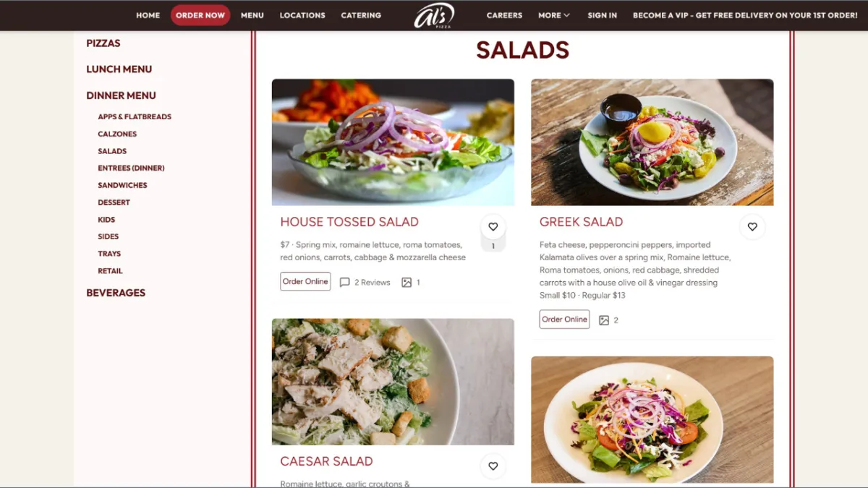Open the Beverages section

tap(116, 293)
